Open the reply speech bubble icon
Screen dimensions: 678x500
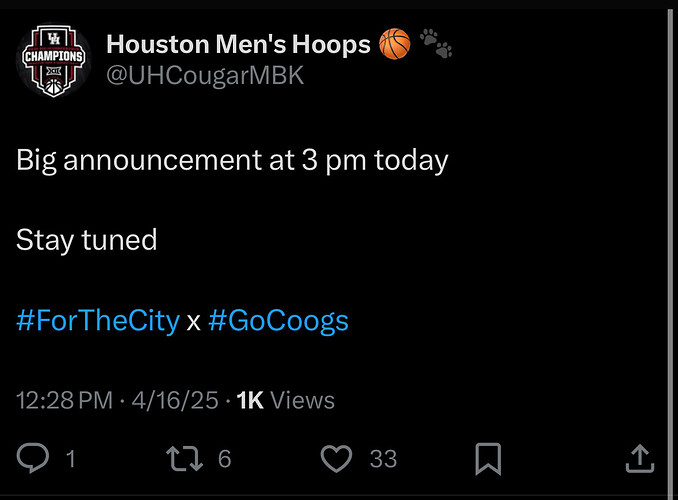coord(33,458)
